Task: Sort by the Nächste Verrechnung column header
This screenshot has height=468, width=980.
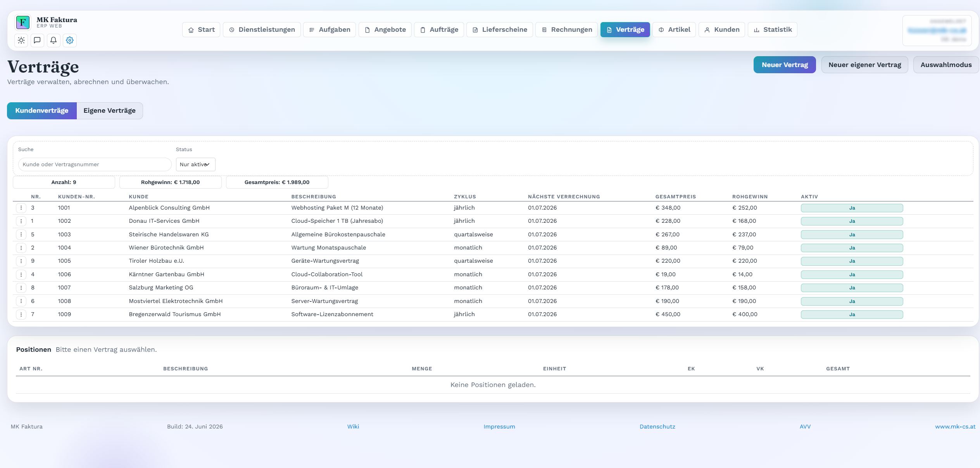Action: [564, 197]
